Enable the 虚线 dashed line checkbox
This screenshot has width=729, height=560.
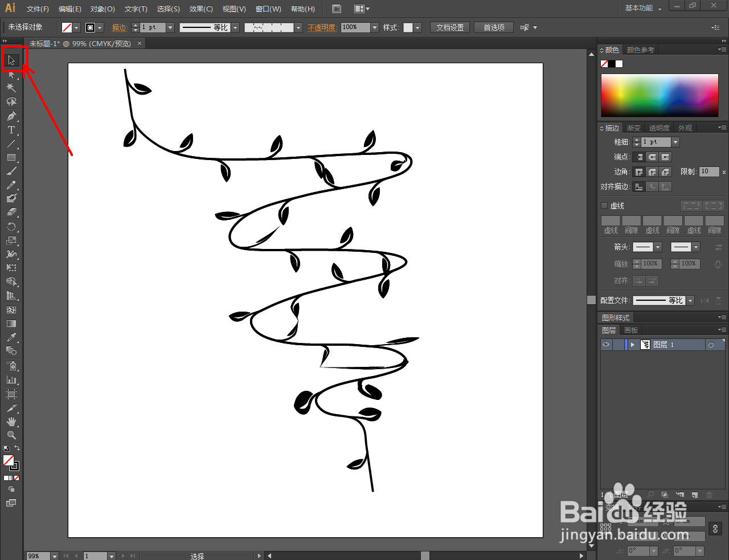(x=604, y=206)
